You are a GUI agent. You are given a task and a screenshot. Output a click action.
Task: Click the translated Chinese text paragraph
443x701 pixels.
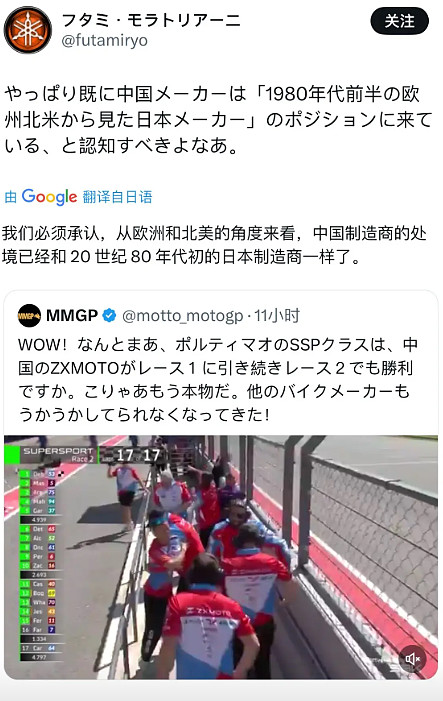click(x=214, y=245)
